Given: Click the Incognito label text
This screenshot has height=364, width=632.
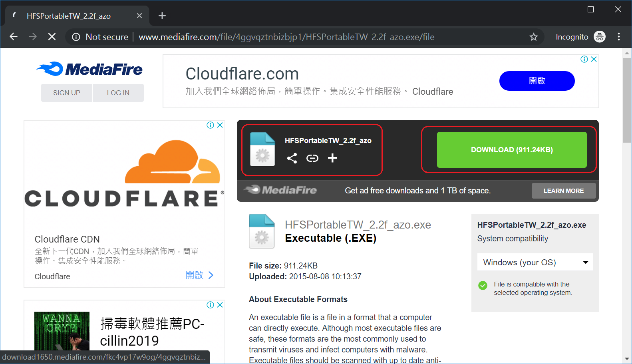Looking at the screenshot, I should click(572, 37).
